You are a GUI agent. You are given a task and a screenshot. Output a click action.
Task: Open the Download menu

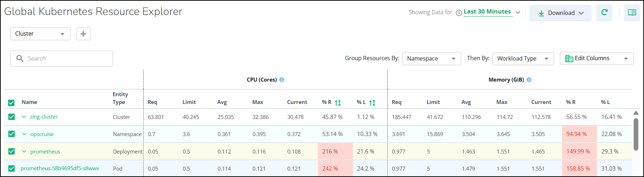560,13
